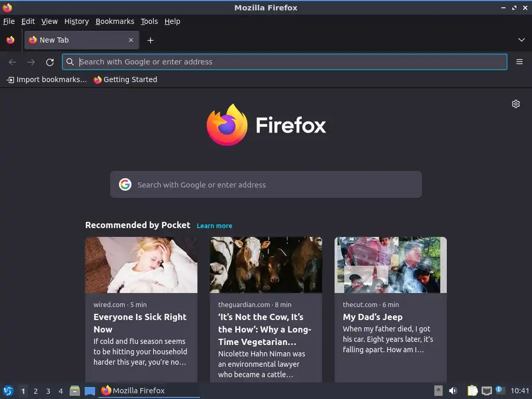Open file manager icon in taskbar
Viewport: 532px width, 399px height.
coord(75,391)
